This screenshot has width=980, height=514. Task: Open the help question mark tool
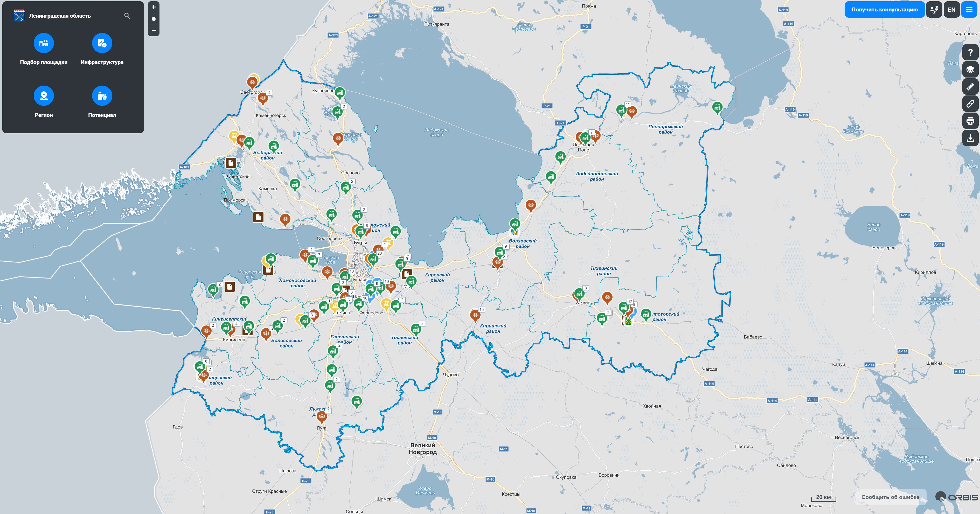pyautogui.click(x=970, y=52)
